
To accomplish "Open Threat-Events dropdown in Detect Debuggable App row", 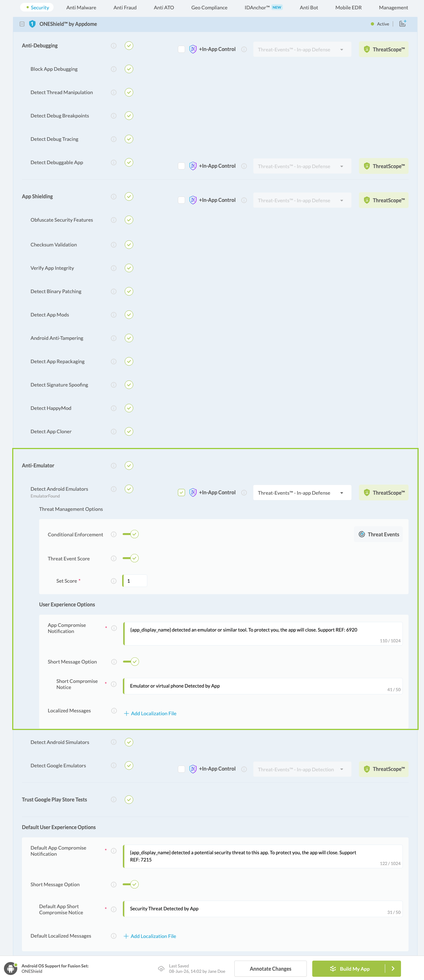I will tap(302, 166).
